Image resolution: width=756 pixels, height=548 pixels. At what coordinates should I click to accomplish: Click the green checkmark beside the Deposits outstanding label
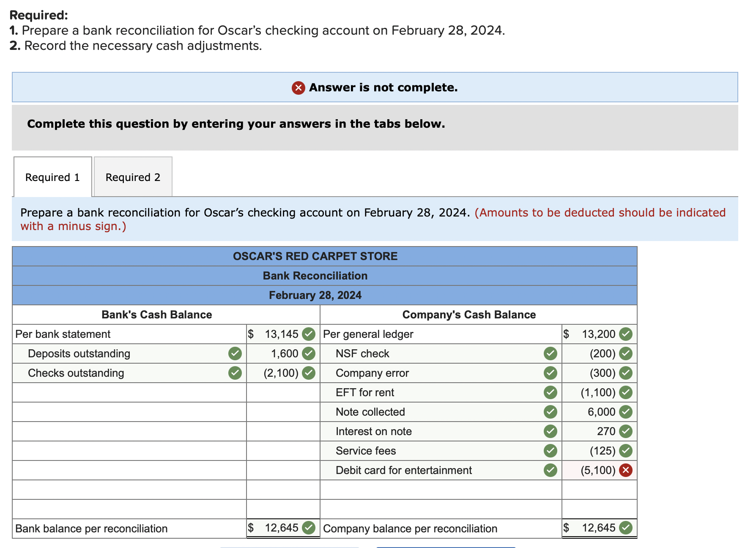[x=235, y=353]
